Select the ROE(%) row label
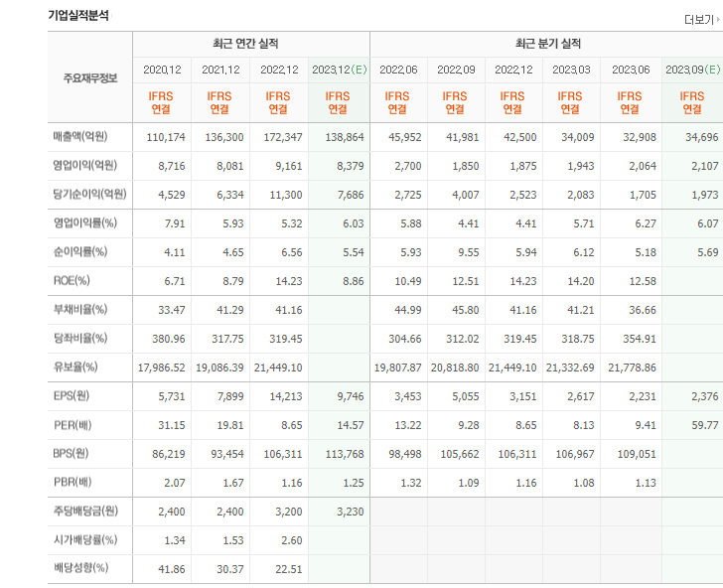Viewport: 723px width, 588px height. (x=72, y=280)
